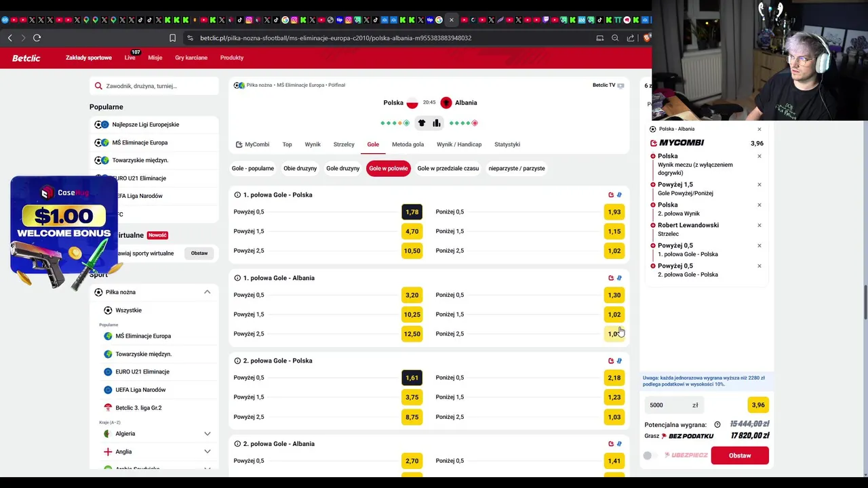Open the Betclic logo home link
The image size is (868, 488).
(x=26, y=58)
